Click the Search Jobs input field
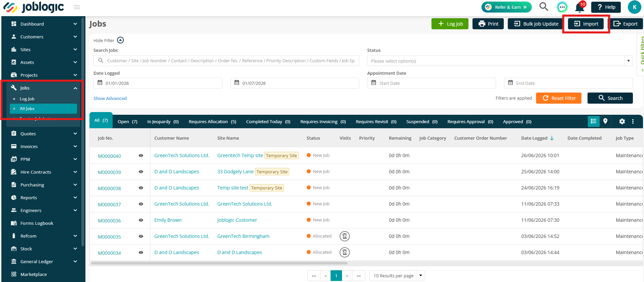The height and width of the screenshot is (282, 644). click(x=226, y=61)
